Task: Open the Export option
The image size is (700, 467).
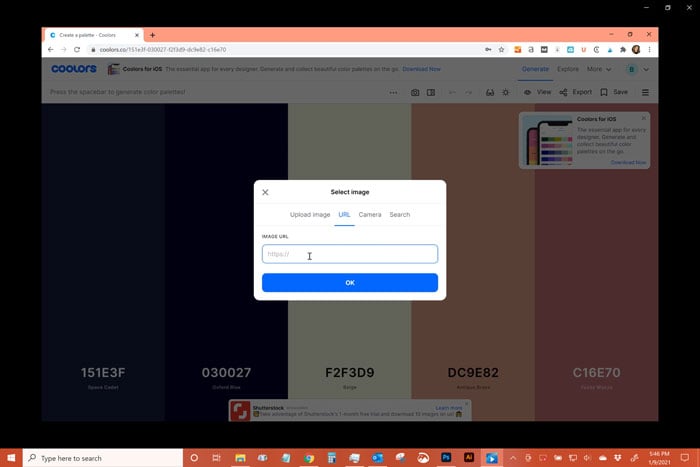Action: 575,92
